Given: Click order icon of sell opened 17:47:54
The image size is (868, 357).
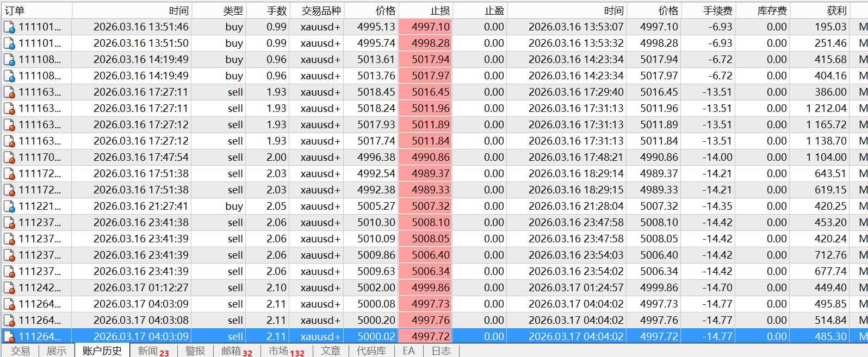Looking at the screenshot, I should click(9, 157).
